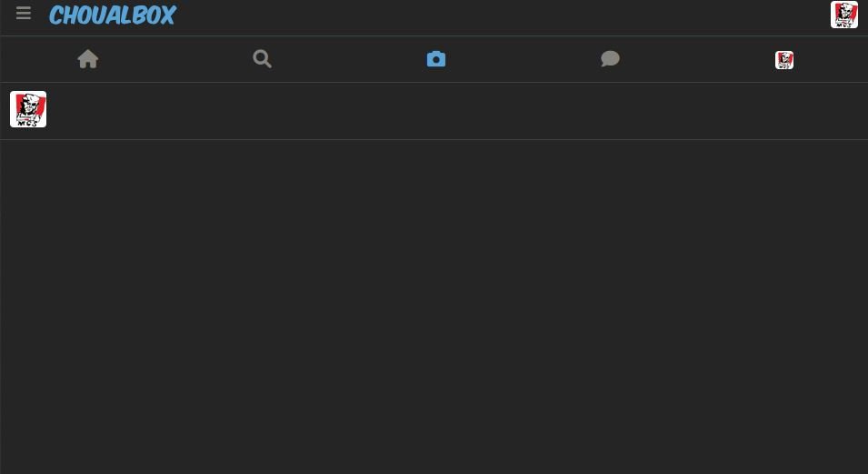Visit CHOUALBOX homepage via title text

[x=113, y=15]
